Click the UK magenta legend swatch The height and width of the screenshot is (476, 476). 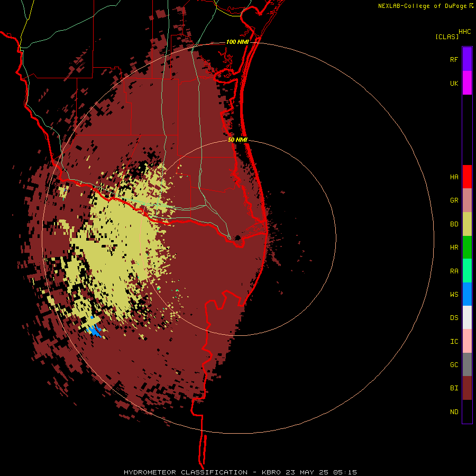click(467, 83)
